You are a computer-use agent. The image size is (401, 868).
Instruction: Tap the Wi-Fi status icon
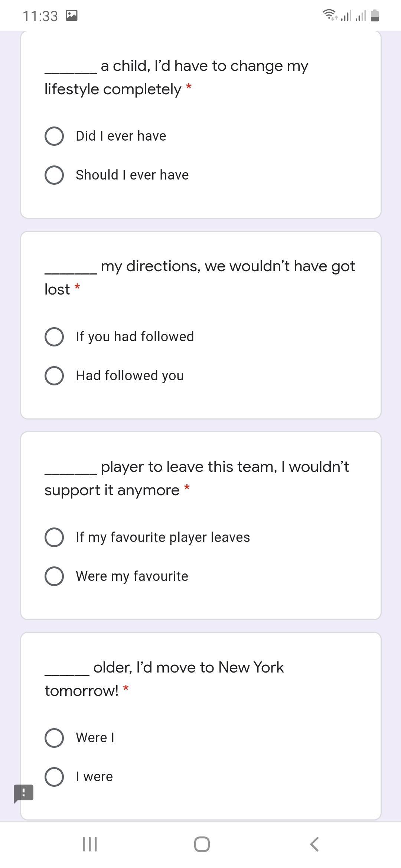[329, 15]
